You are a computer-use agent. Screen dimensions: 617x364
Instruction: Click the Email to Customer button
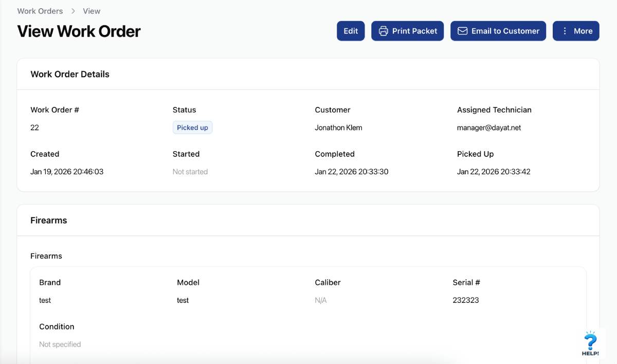(x=498, y=31)
